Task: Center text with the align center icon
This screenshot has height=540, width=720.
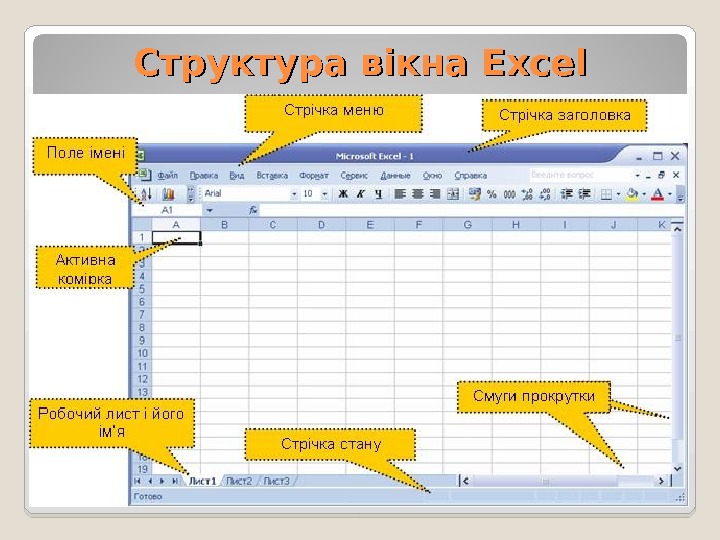Action: pos(417,194)
